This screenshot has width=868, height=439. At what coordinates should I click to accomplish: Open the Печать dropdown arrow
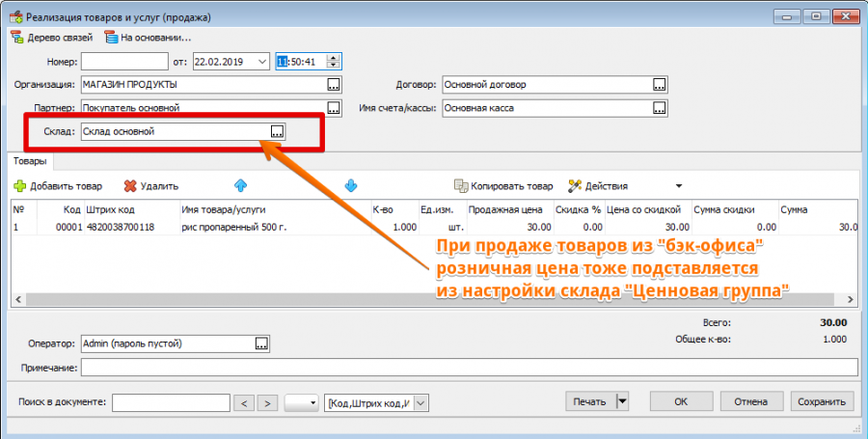click(x=622, y=401)
